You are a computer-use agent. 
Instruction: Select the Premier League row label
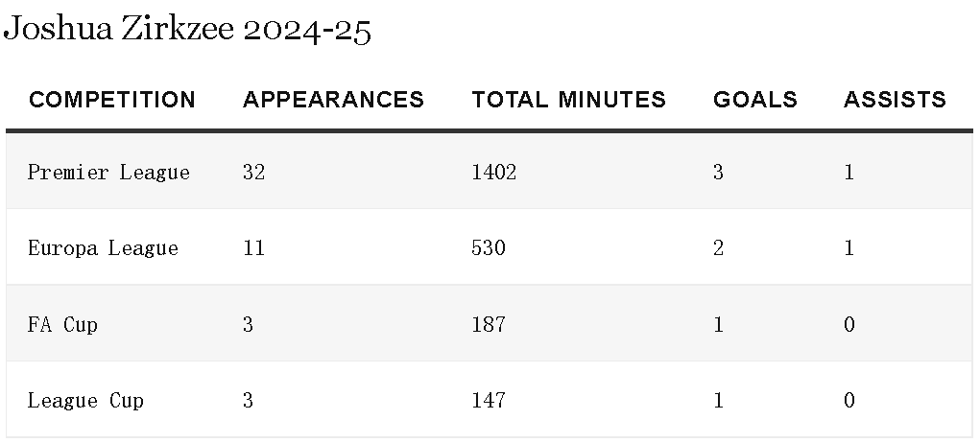coord(108,173)
